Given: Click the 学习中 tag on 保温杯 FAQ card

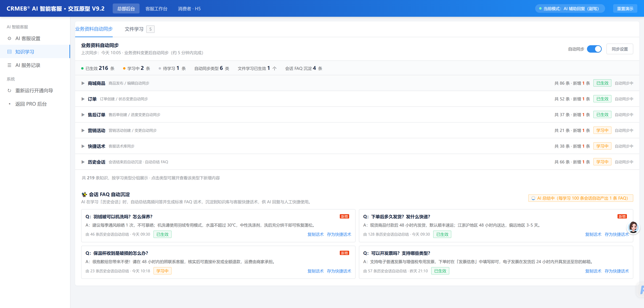Looking at the screenshot, I should [x=162, y=271].
